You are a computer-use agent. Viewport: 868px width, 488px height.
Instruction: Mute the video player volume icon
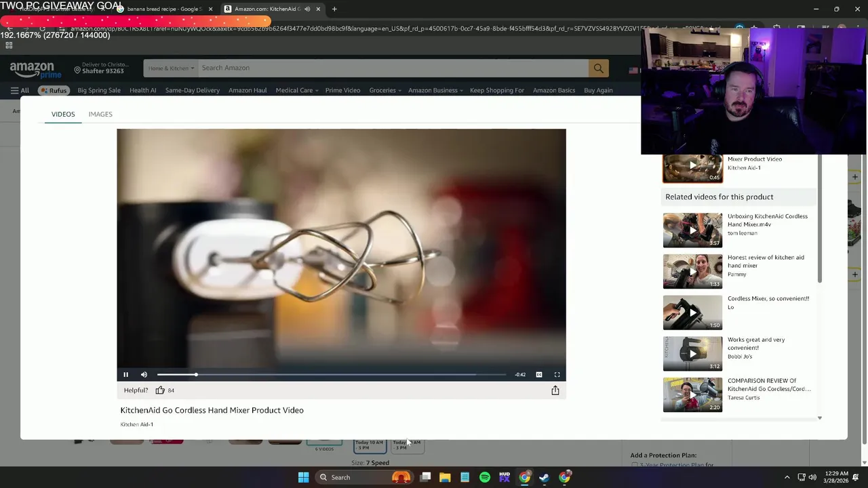coord(144,374)
